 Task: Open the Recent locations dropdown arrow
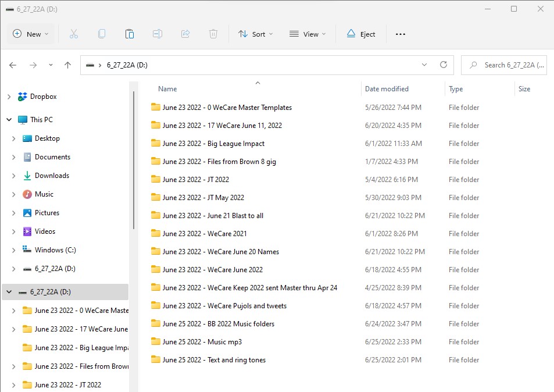pyautogui.click(x=51, y=65)
